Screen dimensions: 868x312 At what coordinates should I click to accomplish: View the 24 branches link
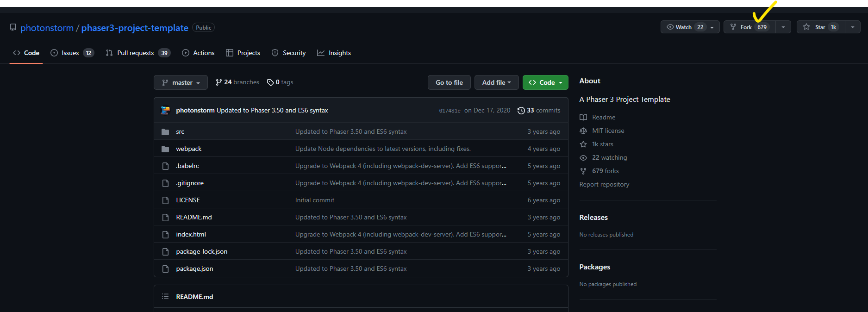237,82
